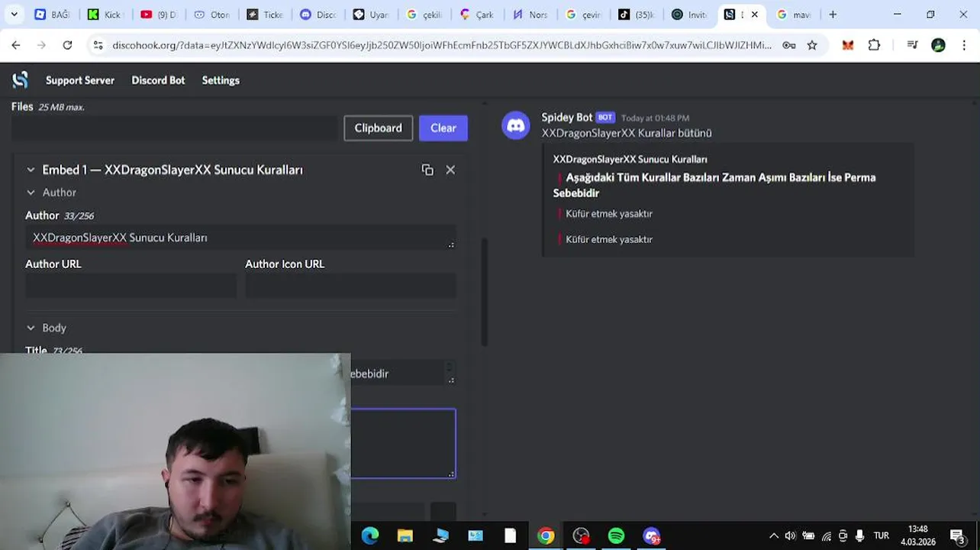Open the blank document icon in taskbar

(511, 535)
